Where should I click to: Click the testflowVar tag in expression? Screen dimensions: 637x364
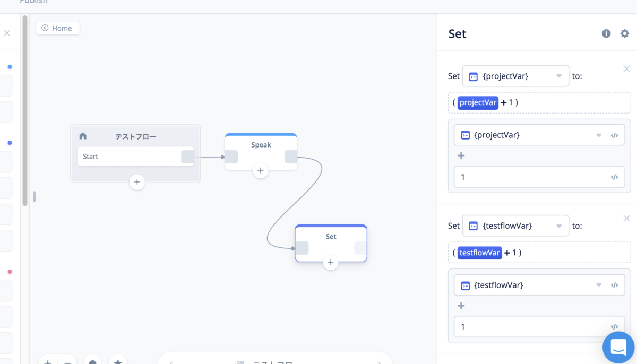tap(480, 253)
